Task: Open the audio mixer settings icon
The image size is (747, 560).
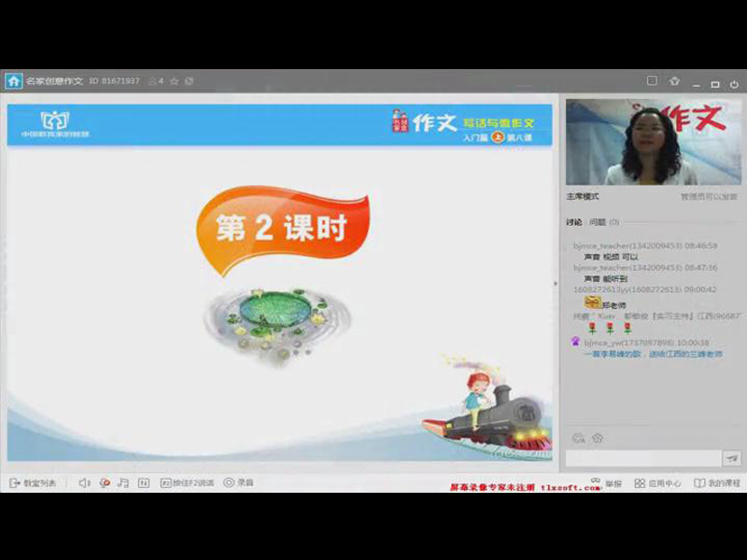Action: 144,483
